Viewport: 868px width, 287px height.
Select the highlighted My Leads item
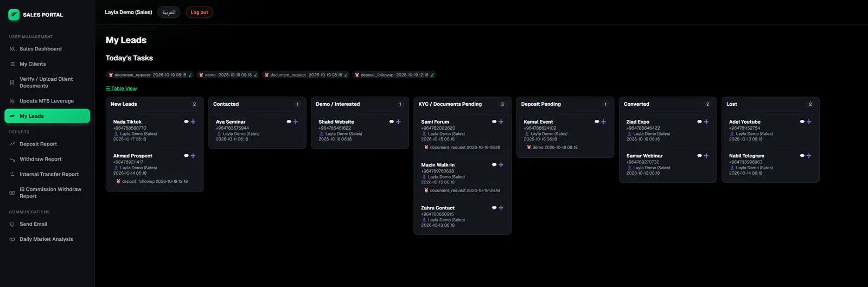coord(47,116)
